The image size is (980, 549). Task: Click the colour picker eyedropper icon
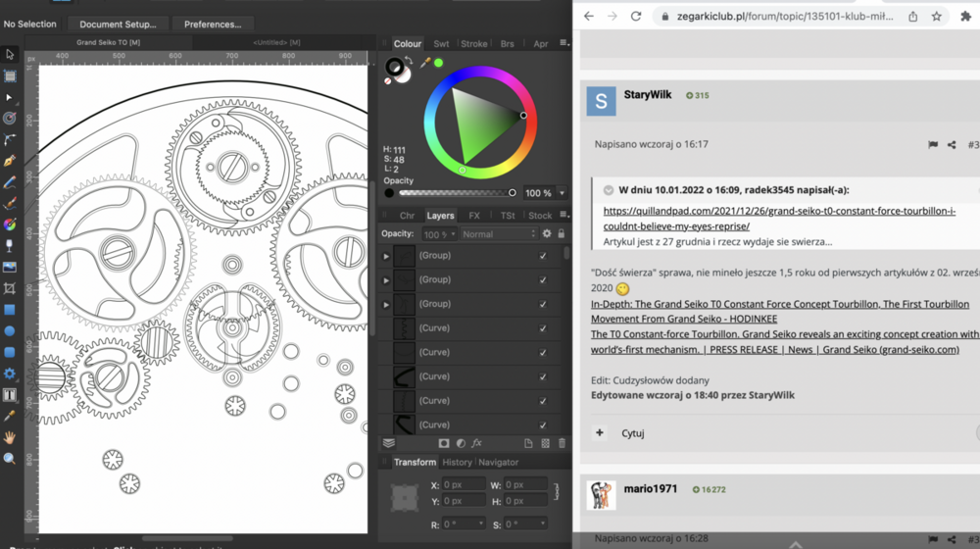click(425, 63)
